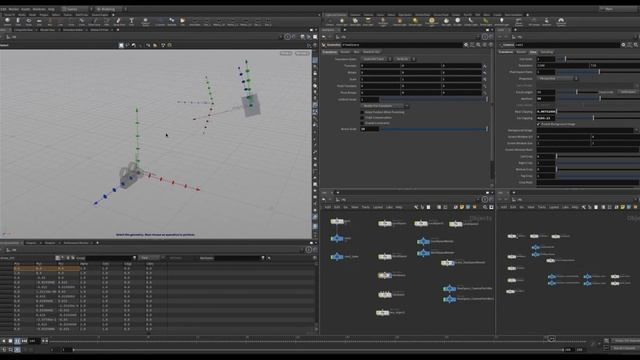Toggle points display in geometry spreadsheet
The height and width of the screenshot is (360, 640).
click(58, 258)
